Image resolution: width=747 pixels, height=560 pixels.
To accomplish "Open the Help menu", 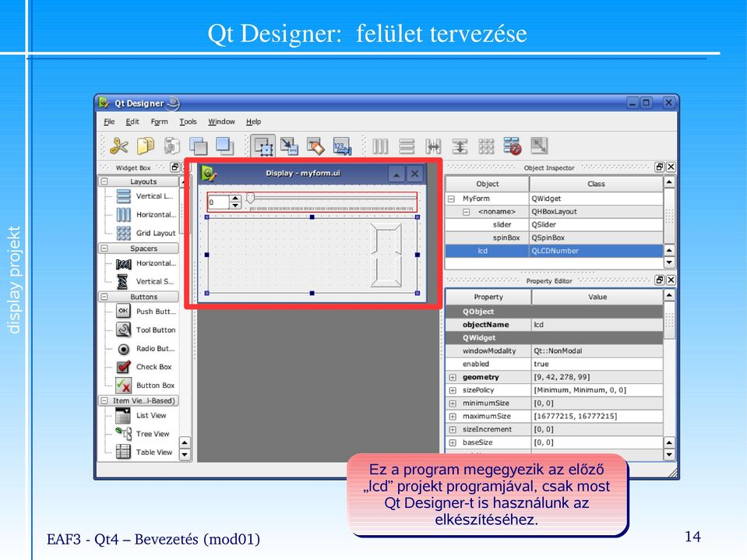I will click(x=253, y=122).
